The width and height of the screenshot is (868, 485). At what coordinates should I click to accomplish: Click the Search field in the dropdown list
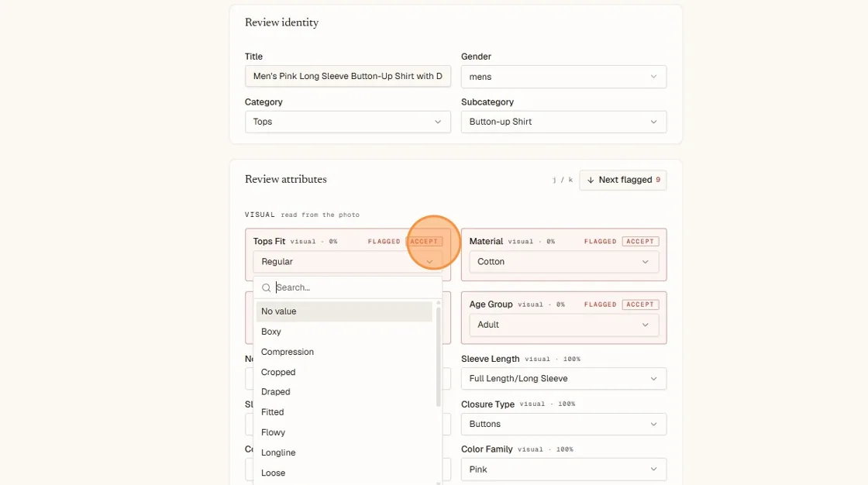click(x=348, y=287)
